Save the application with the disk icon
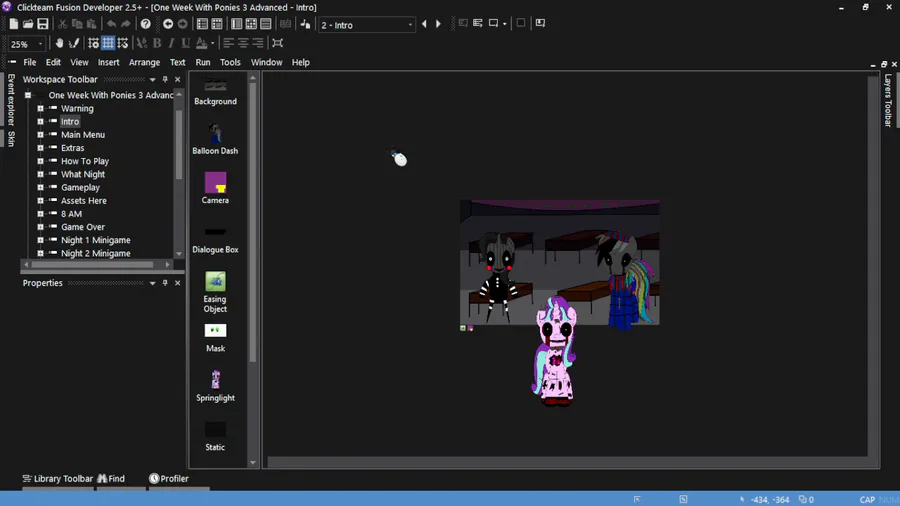Screen dimensions: 900x506 pos(43,24)
